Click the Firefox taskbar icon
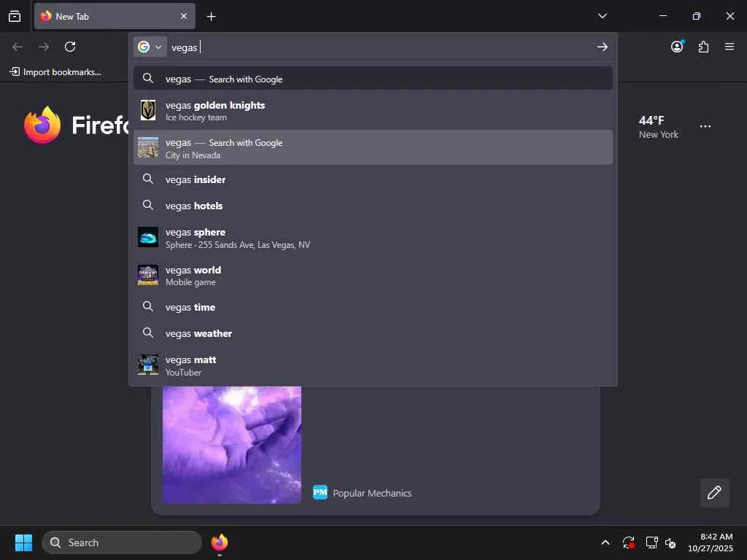This screenshot has width=747, height=560. tap(219, 542)
